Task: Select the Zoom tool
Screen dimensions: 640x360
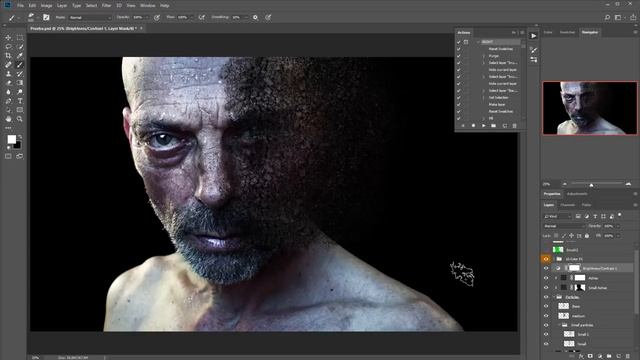Action: pyautogui.click(x=20, y=119)
